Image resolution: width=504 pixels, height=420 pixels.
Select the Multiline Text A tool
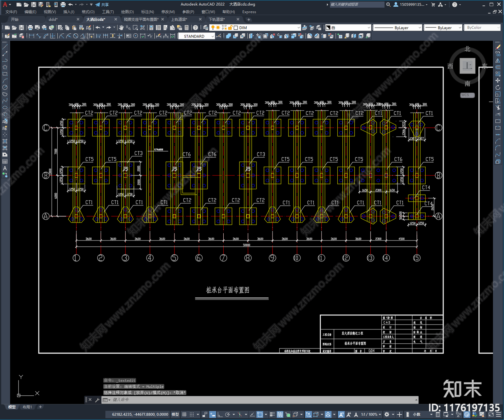point(5,168)
